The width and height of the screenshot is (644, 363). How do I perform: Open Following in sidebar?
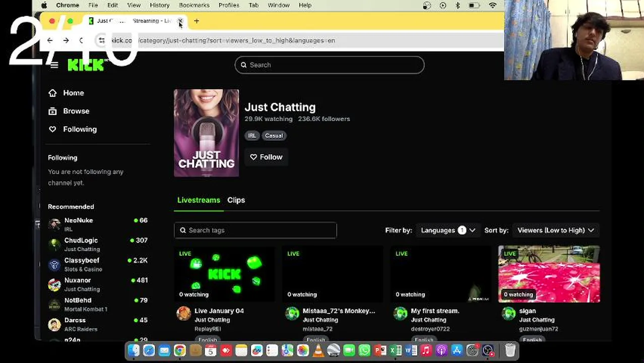coord(80,129)
